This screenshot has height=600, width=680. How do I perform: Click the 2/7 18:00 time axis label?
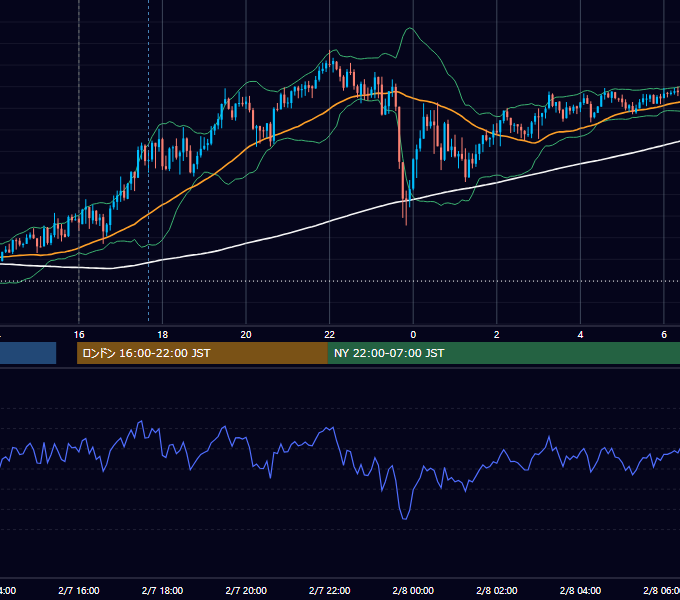[x=163, y=590]
